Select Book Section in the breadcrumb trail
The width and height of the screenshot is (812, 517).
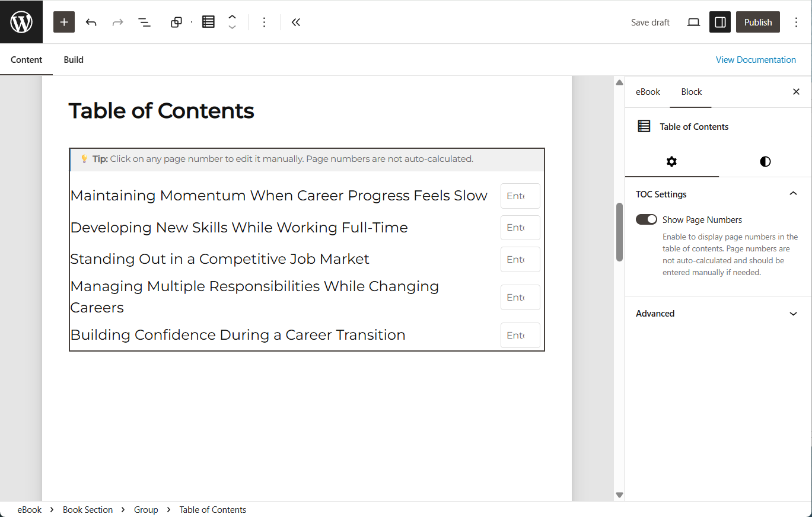tap(88, 509)
